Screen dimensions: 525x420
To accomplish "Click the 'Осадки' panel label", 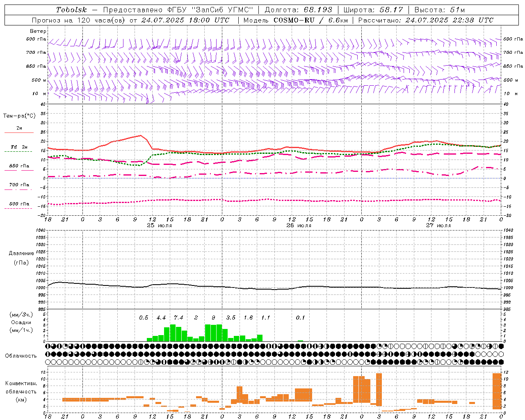I will coord(21,322).
